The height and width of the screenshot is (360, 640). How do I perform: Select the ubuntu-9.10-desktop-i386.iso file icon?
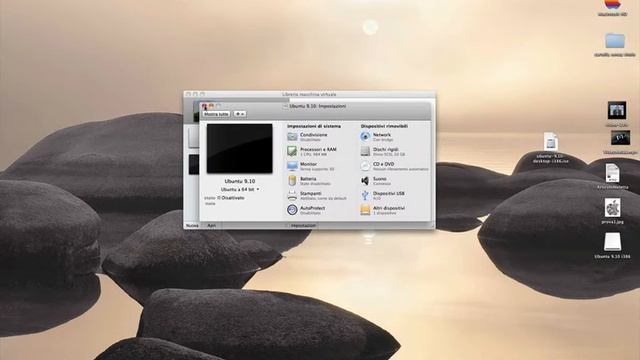(x=551, y=142)
